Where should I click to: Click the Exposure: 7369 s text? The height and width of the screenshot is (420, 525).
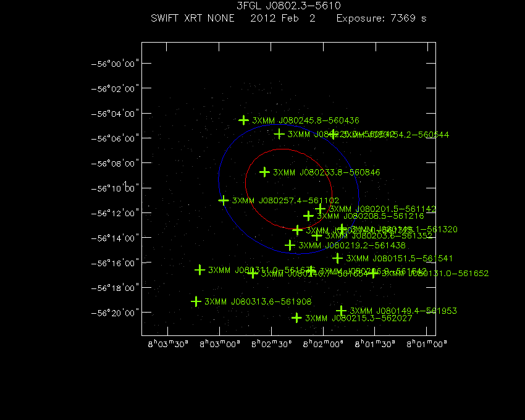pyautogui.click(x=381, y=19)
